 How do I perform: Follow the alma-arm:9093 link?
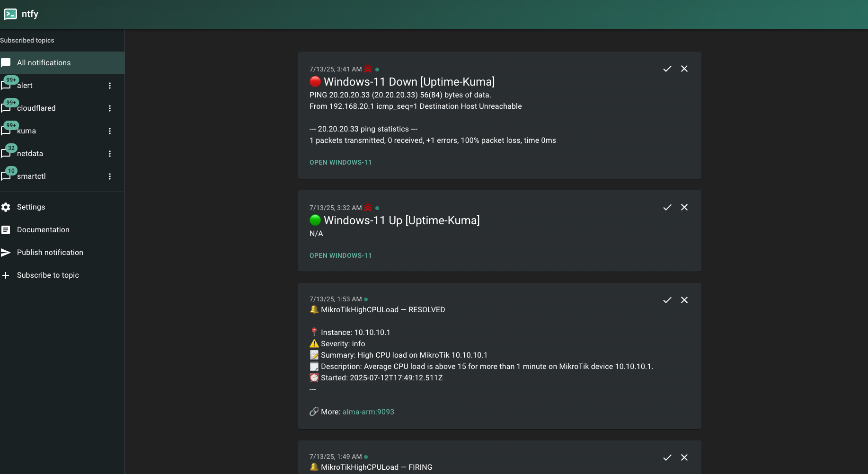click(368, 412)
